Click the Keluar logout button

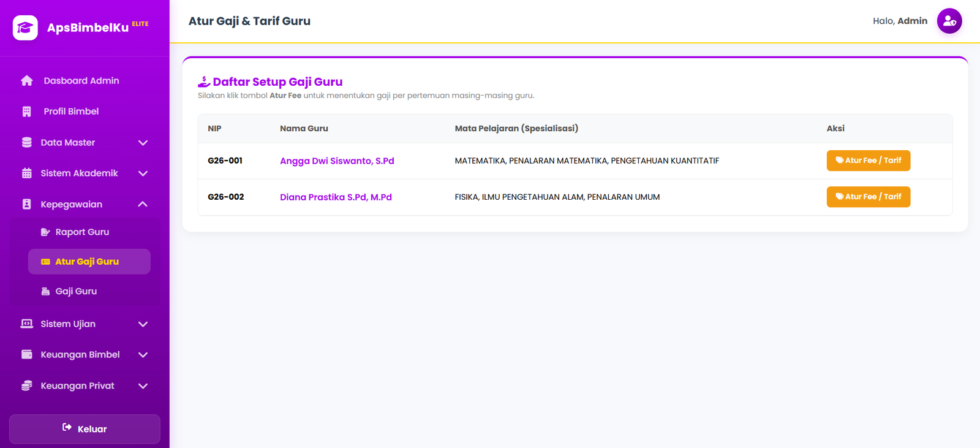tap(85, 429)
